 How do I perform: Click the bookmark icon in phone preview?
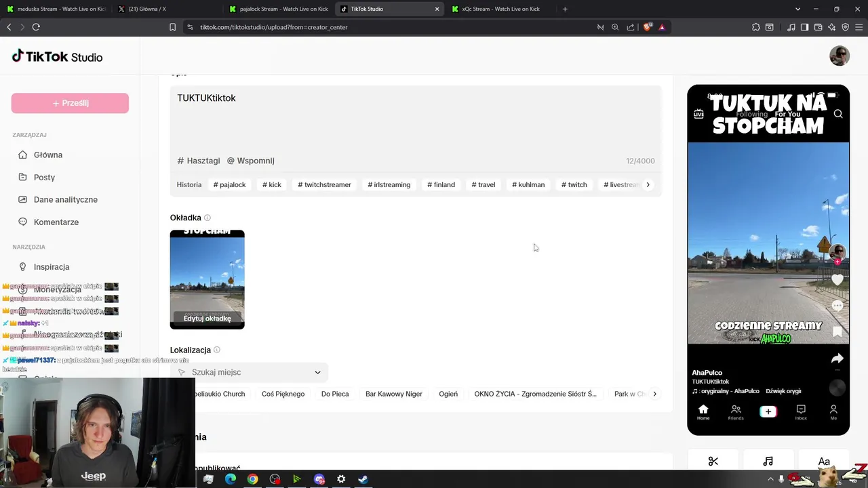[x=837, y=331]
